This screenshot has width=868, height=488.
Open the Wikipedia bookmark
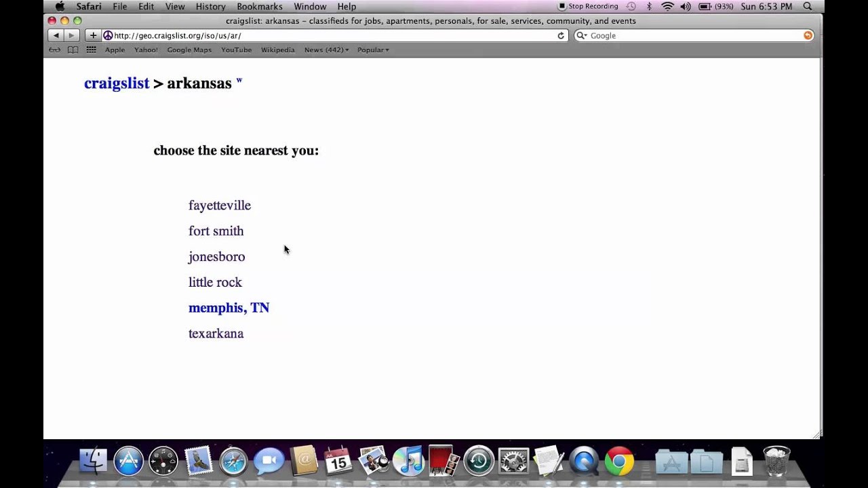(x=277, y=49)
